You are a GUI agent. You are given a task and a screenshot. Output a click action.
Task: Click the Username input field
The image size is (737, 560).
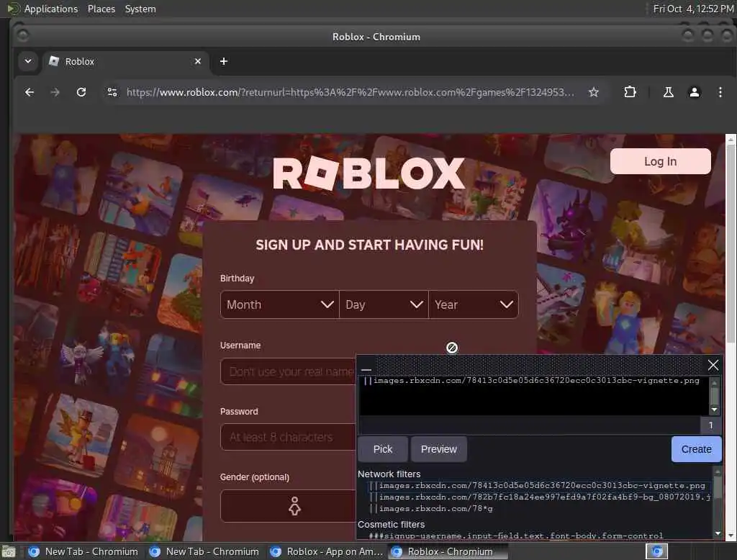[288, 371]
